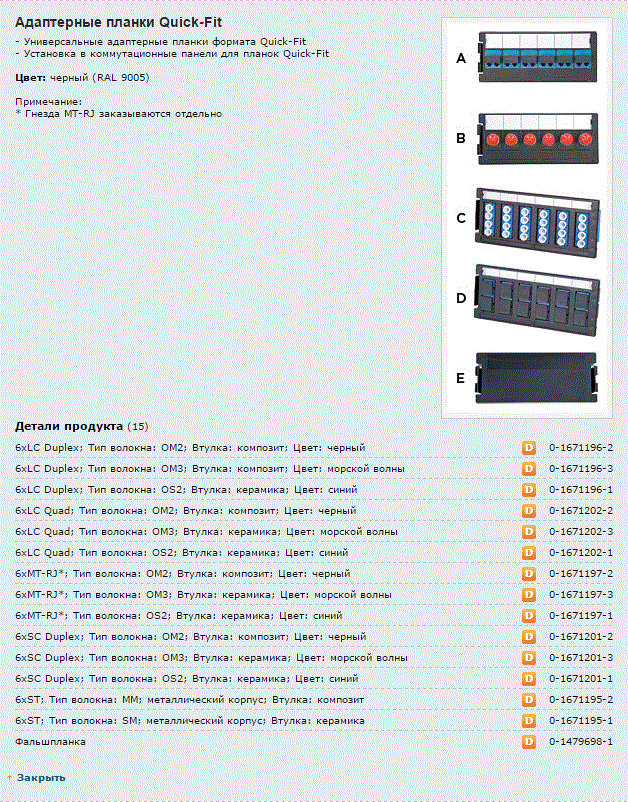The height and width of the screenshot is (802, 628).
Task: Select product image D with SC Duplex panel
Action: click(536, 300)
